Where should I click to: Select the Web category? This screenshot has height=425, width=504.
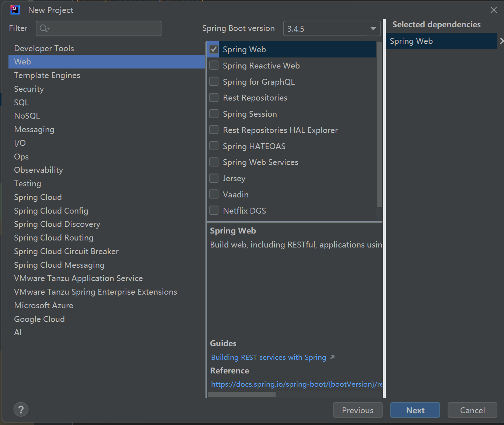coord(107,62)
